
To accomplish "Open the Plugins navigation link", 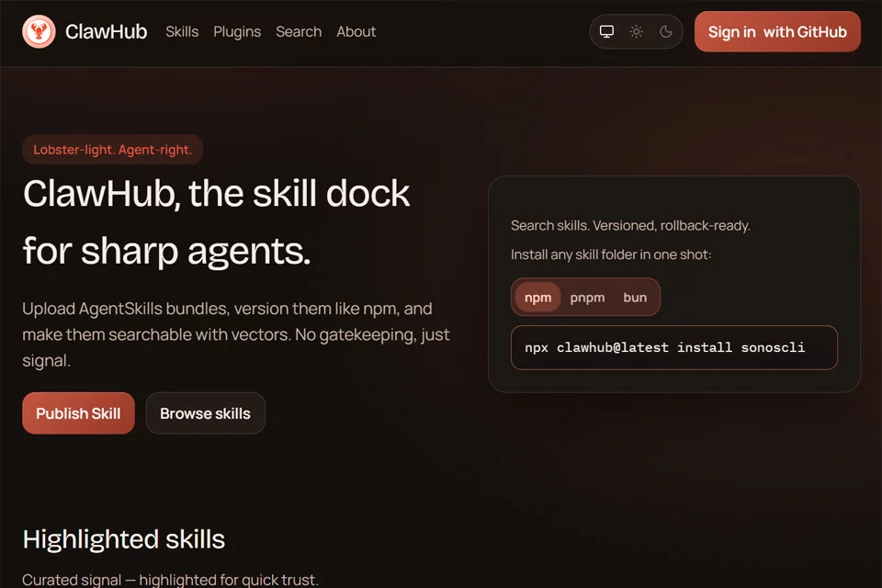I will [237, 32].
